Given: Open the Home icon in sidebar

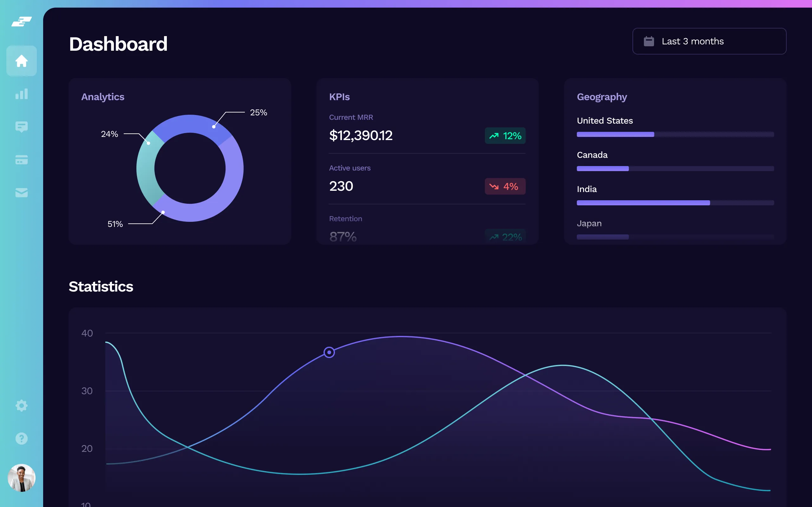Looking at the screenshot, I should (22, 61).
